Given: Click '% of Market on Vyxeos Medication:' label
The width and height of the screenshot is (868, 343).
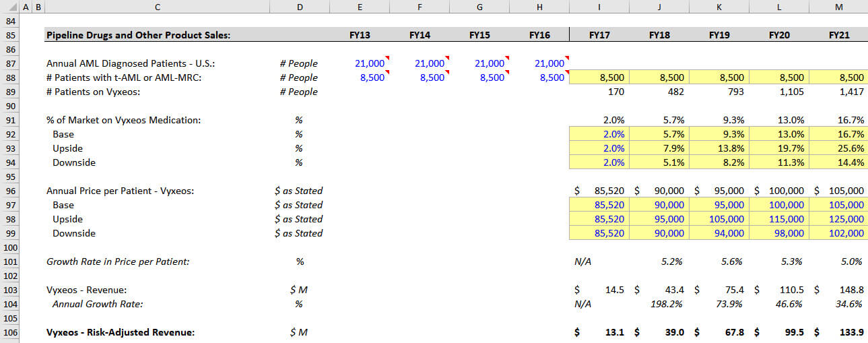Looking at the screenshot, I should [123, 120].
